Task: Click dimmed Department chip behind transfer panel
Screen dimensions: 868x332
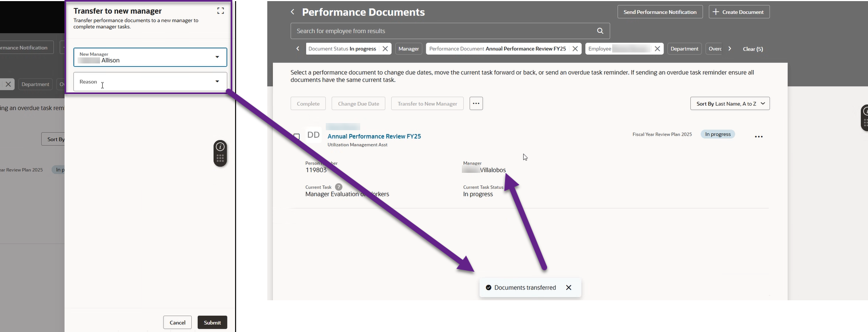Action: tap(36, 84)
